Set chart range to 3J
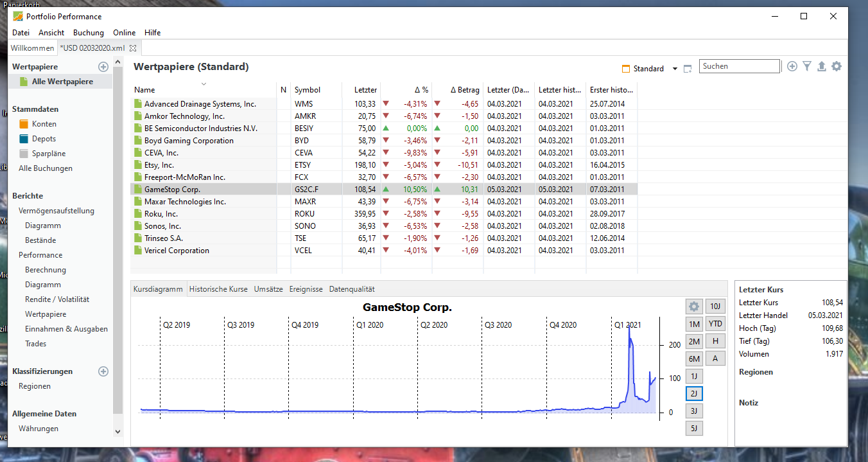The width and height of the screenshot is (868, 462). point(694,411)
